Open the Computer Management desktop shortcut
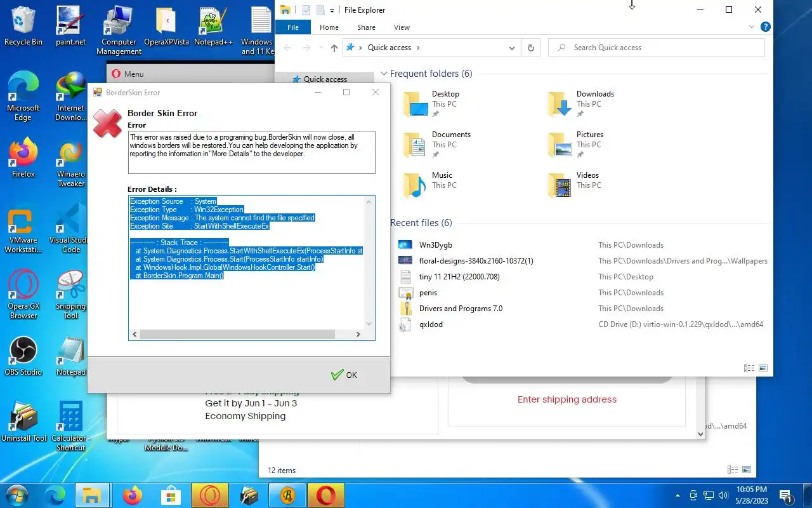Screen dimensions: 812x508 pyautogui.click(x=119, y=30)
